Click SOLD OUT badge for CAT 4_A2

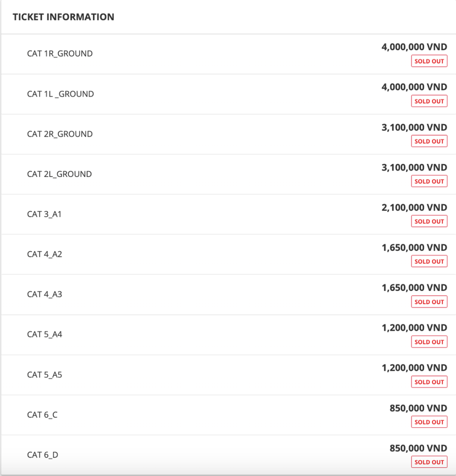(429, 261)
